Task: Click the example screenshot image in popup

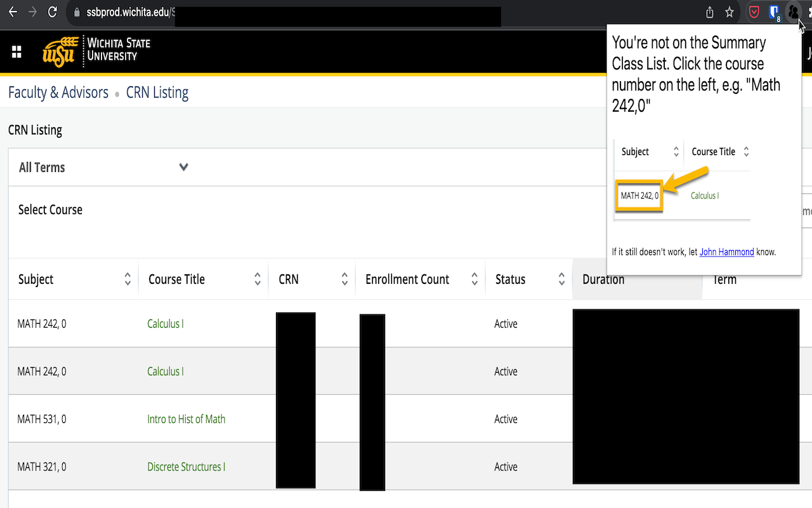Action: click(682, 180)
